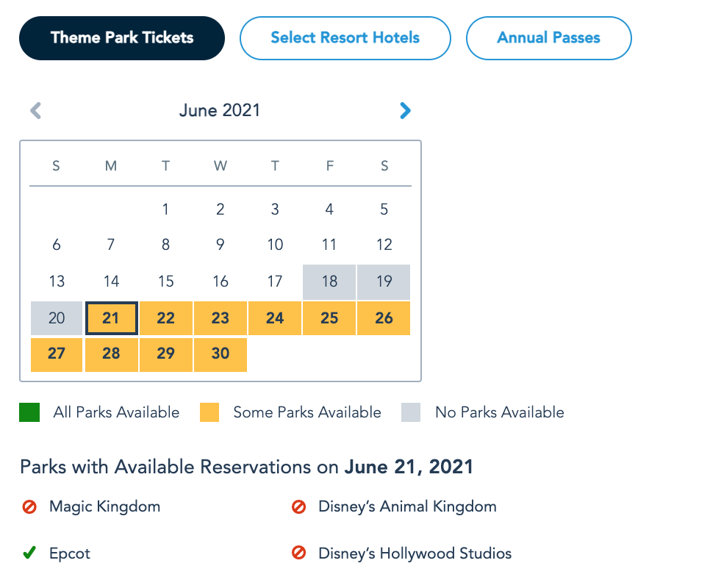Viewport: 710px width, 588px height.
Task: Click unavailable icon beside Disney's Animal Kingdom
Action: [x=298, y=506]
